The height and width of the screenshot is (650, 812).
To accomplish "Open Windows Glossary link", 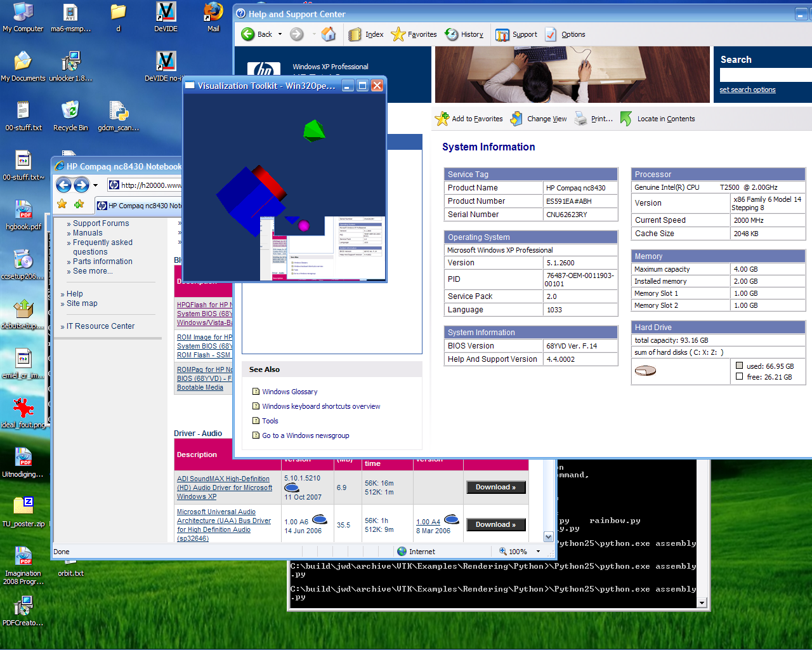I will point(289,392).
